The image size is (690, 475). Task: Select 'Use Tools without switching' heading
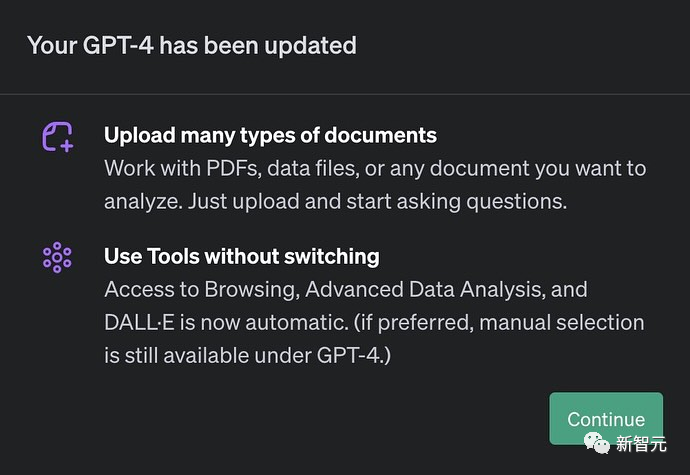click(x=242, y=256)
